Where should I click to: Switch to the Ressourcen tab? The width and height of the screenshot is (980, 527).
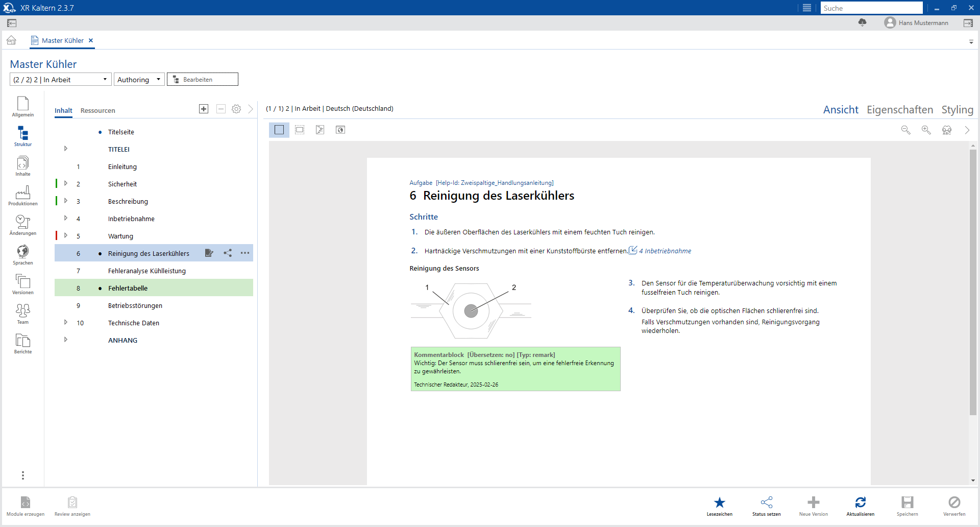97,111
